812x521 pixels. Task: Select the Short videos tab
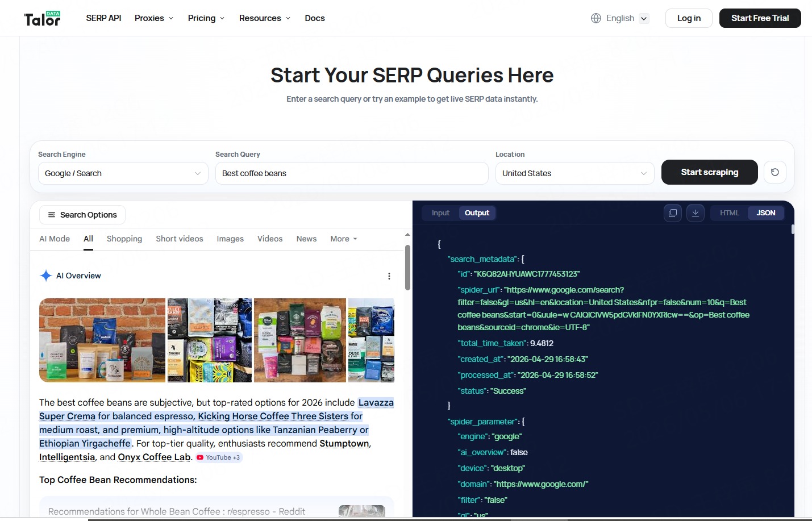click(x=180, y=239)
